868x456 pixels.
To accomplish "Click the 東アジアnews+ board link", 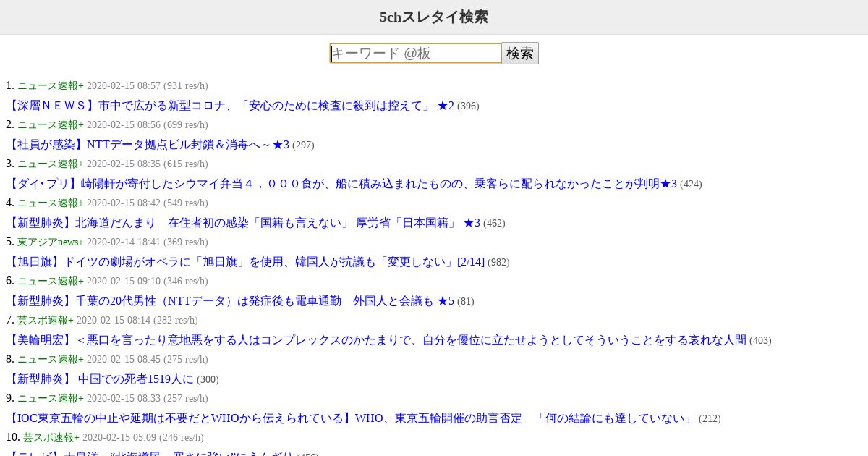I will [51, 242].
